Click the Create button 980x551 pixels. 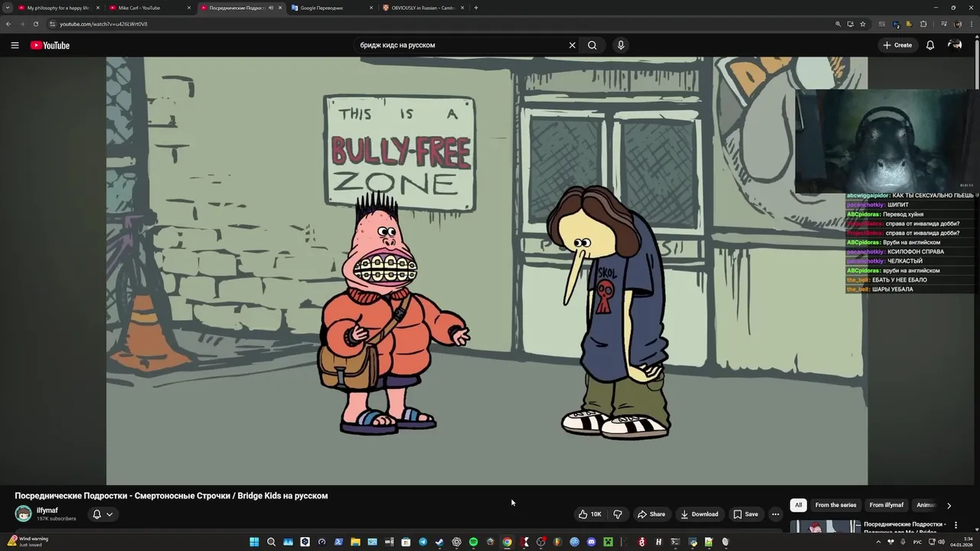[897, 45]
